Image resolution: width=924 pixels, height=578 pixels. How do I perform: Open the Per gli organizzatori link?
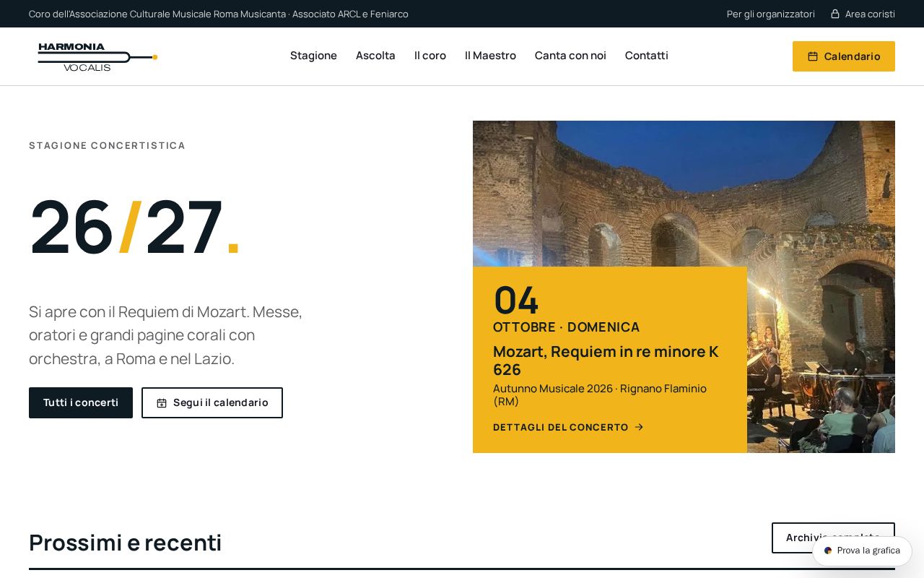(771, 14)
